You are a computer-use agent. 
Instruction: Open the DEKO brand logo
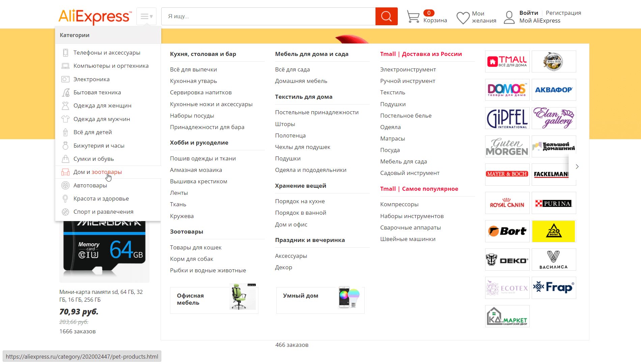[507, 260]
